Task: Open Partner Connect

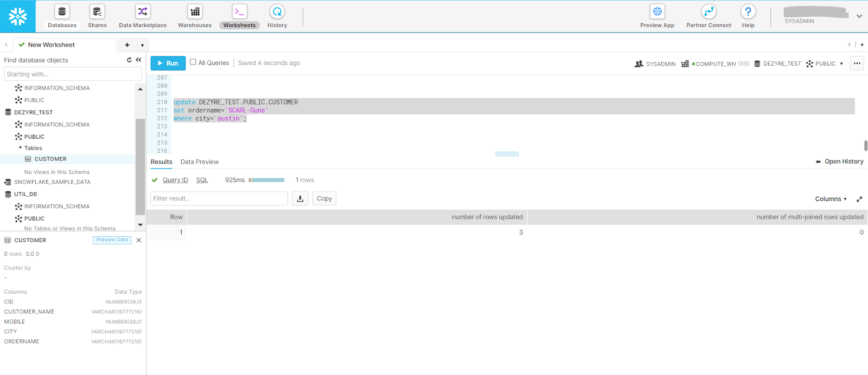Action: click(x=709, y=16)
